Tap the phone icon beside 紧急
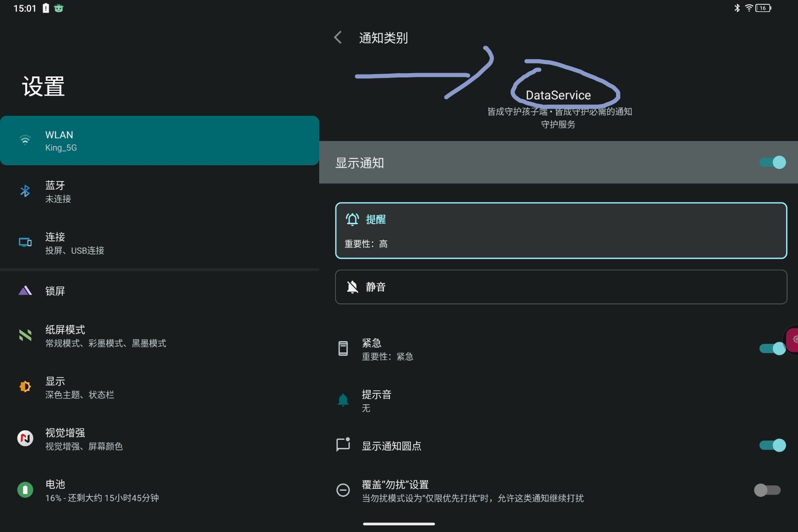Image resolution: width=798 pixels, height=532 pixels. click(x=343, y=348)
